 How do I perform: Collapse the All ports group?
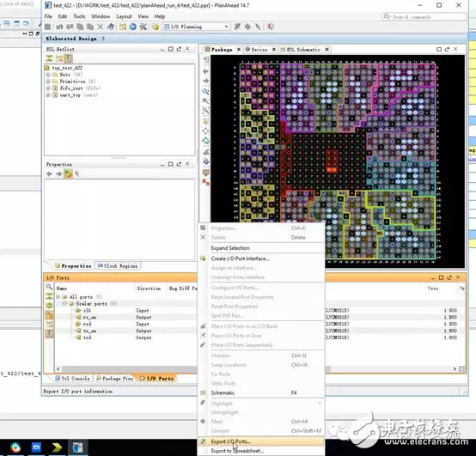[x=58, y=297]
